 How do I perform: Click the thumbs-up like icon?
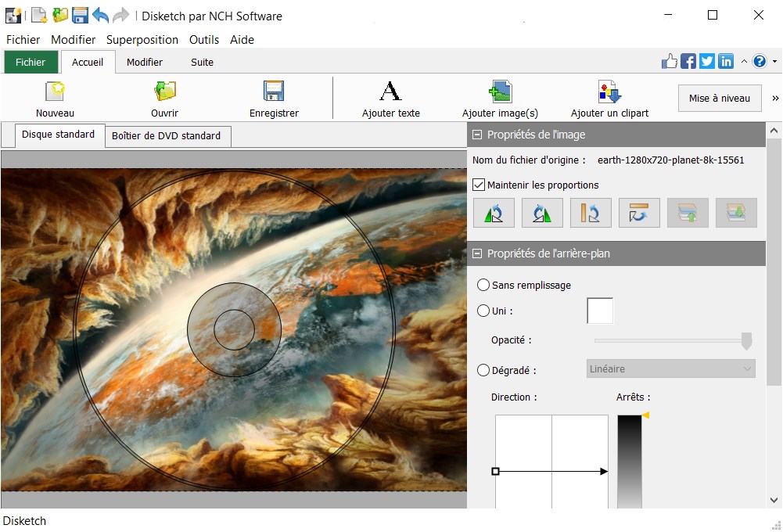[x=669, y=61]
